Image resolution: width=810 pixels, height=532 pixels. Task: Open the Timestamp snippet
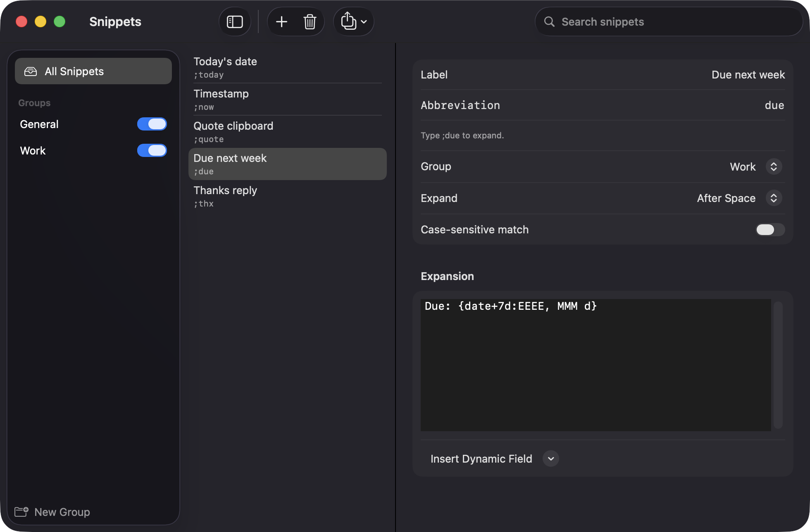pyautogui.click(x=287, y=100)
